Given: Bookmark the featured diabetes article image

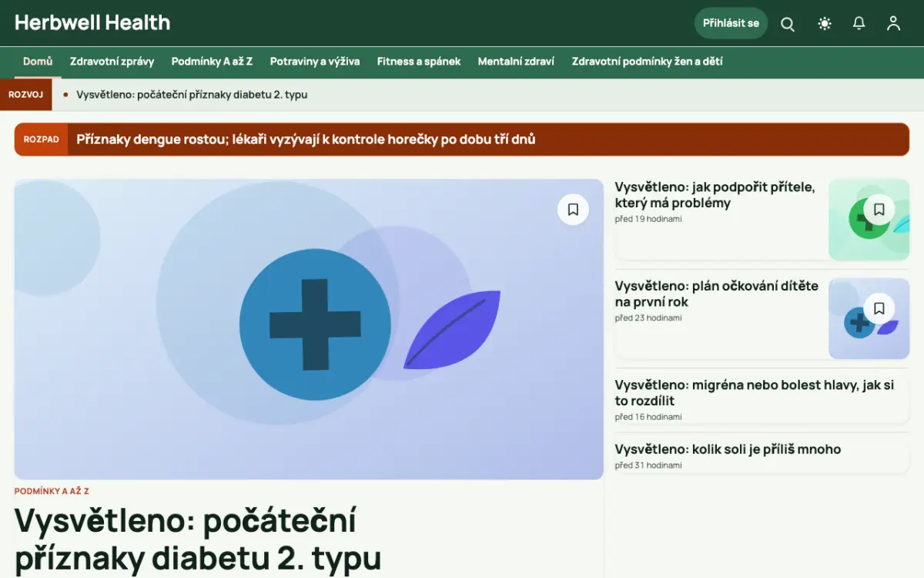Looking at the screenshot, I should [x=573, y=210].
